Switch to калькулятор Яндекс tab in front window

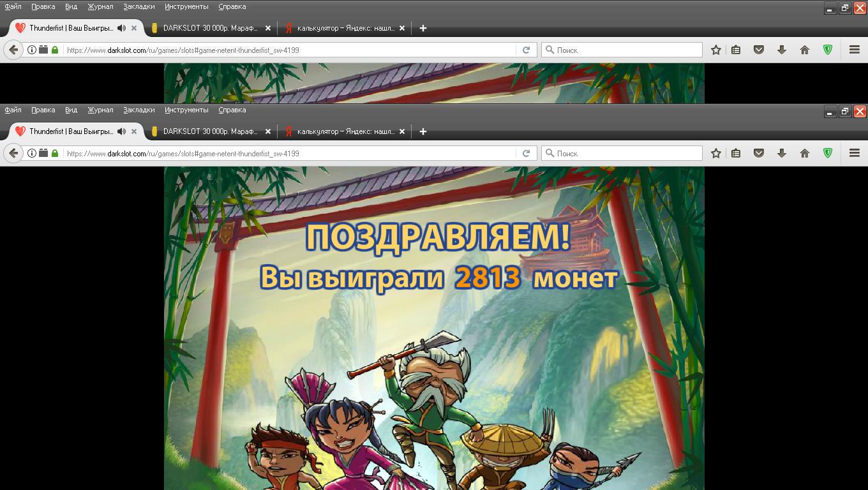pos(345,131)
